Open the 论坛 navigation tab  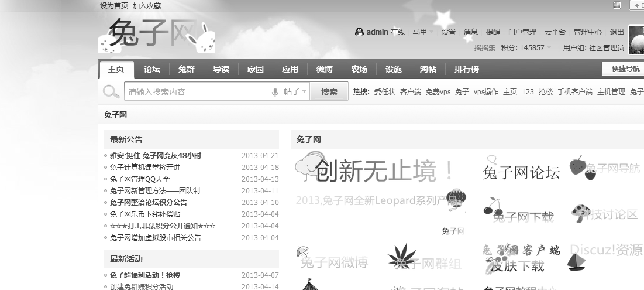click(152, 69)
